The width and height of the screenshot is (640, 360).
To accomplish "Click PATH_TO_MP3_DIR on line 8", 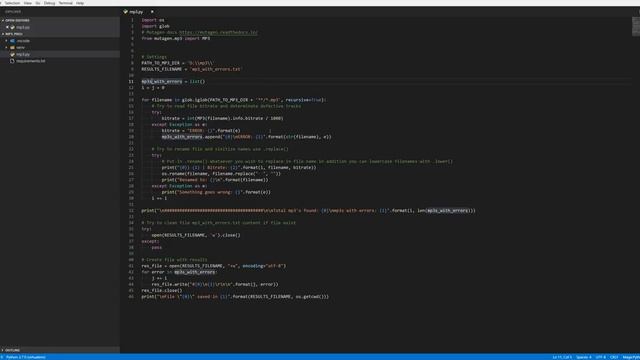I will click(x=161, y=63).
